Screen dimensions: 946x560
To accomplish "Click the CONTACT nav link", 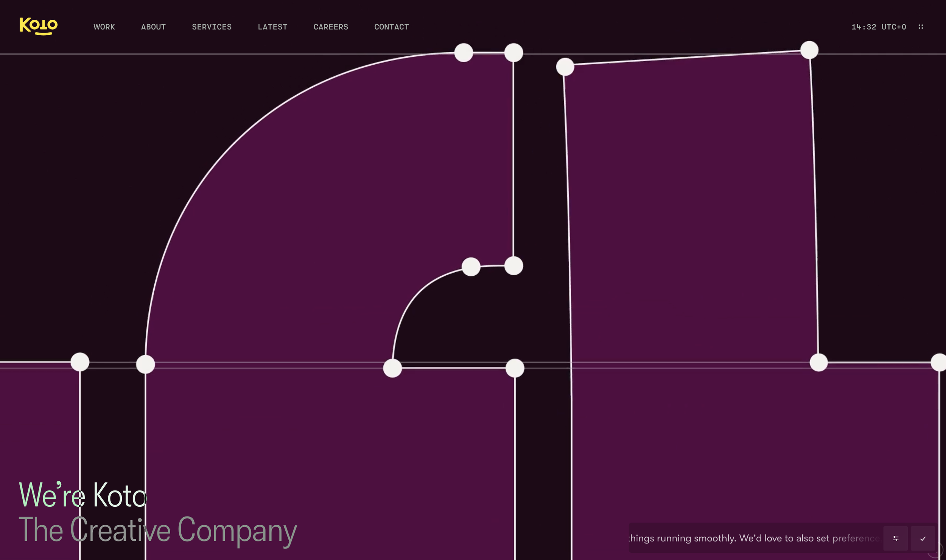I will tap(391, 27).
